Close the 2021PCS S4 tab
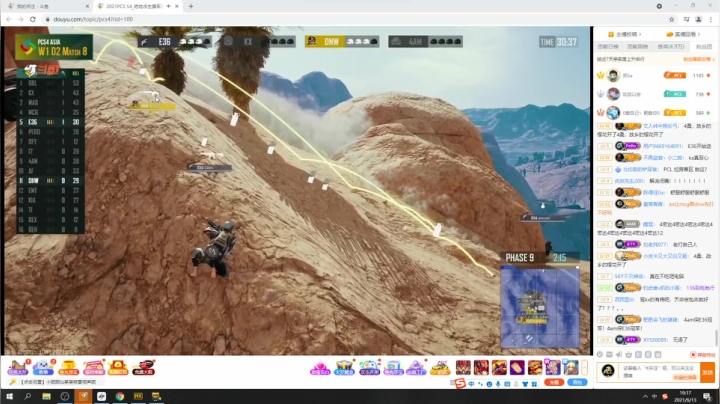 (x=177, y=6)
